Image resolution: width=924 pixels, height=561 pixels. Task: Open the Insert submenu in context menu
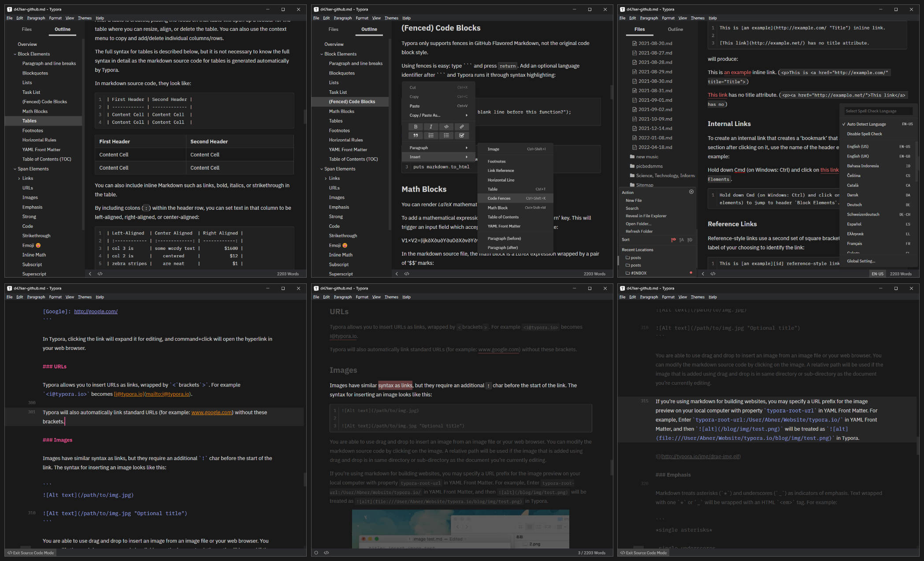click(438, 157)
